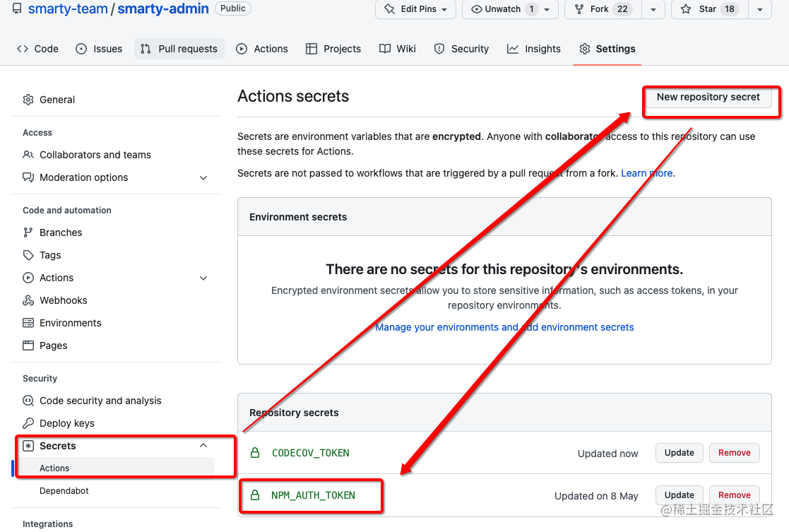Open Manage your environments link

504,327
